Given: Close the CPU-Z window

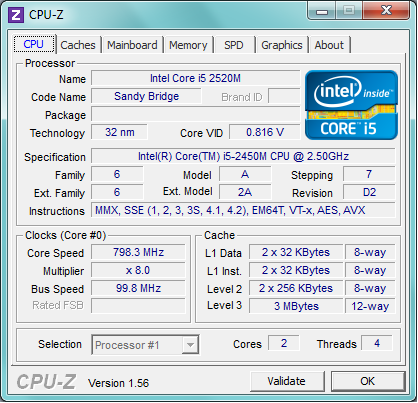Looking at the screenshot, I should tap(387, 11).
